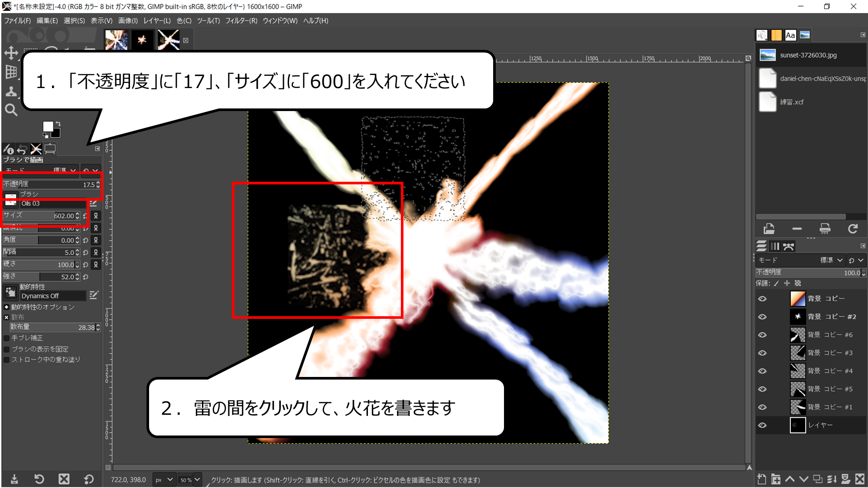Enable the smooth stroke checkbox
The height and width of the screenshot is (488, 868).
point(7,338)
